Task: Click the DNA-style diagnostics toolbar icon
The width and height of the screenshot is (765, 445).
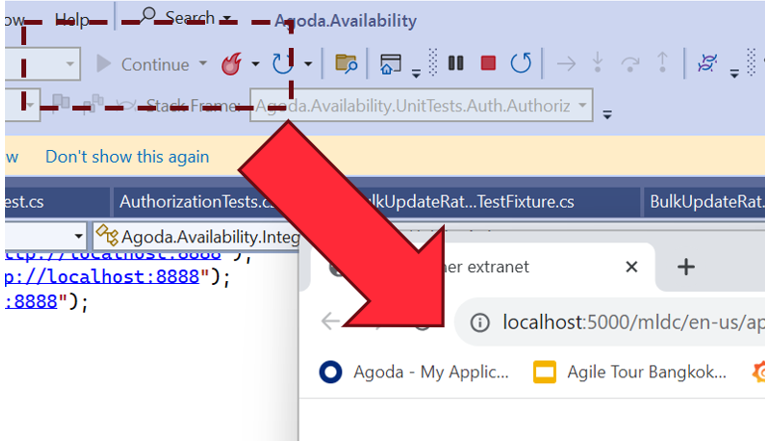Action: pyautogui.click(x=707, y=64)
